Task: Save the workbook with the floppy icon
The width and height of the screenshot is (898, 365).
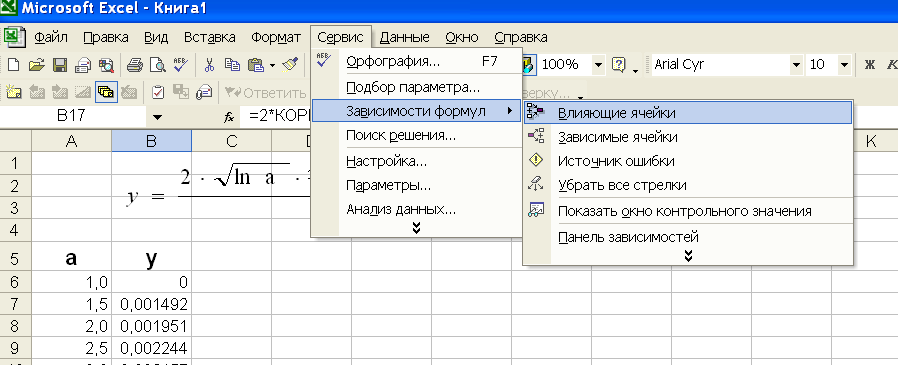Action: 60,64
